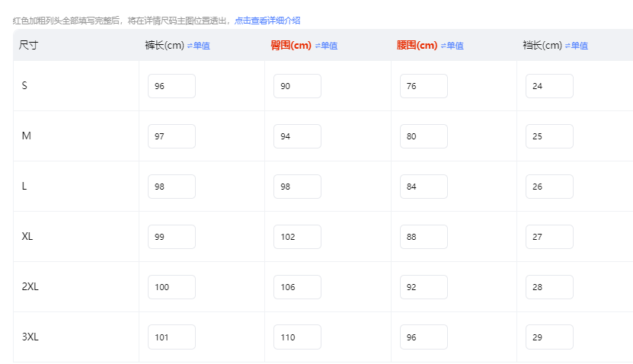Viewport: 633px width, 364px height.
Task: Toggle 单值 switch for 裆长(cm) column
Action: pos(577,46)
